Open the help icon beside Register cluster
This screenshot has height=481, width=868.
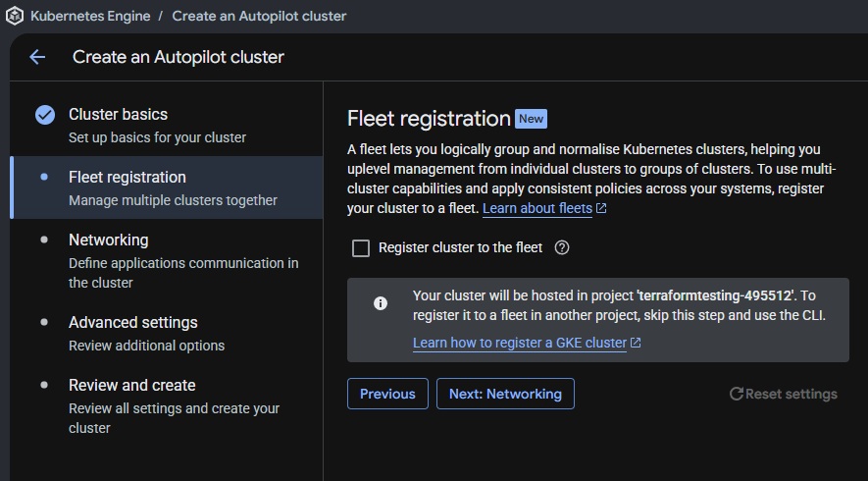(562, 247)
